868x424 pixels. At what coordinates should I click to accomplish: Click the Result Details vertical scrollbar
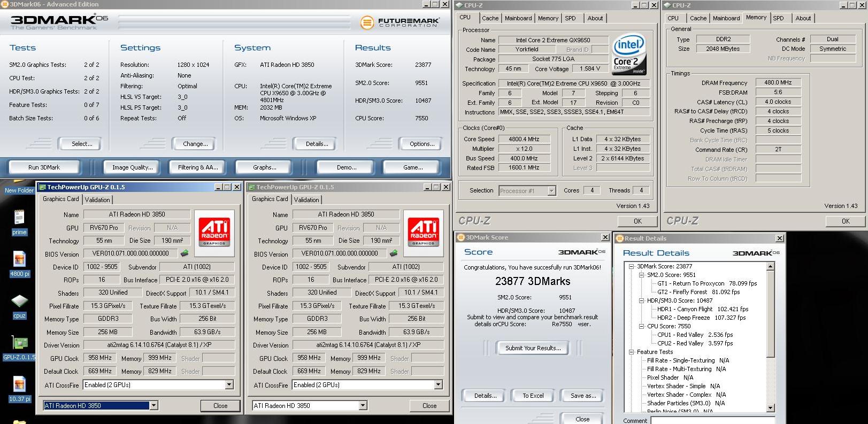[x=771, y=337]
